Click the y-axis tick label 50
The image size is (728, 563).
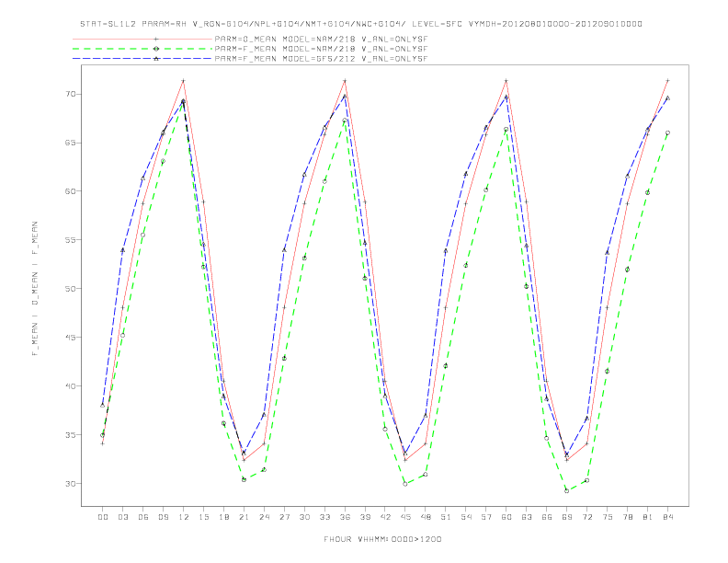(70, 289)
